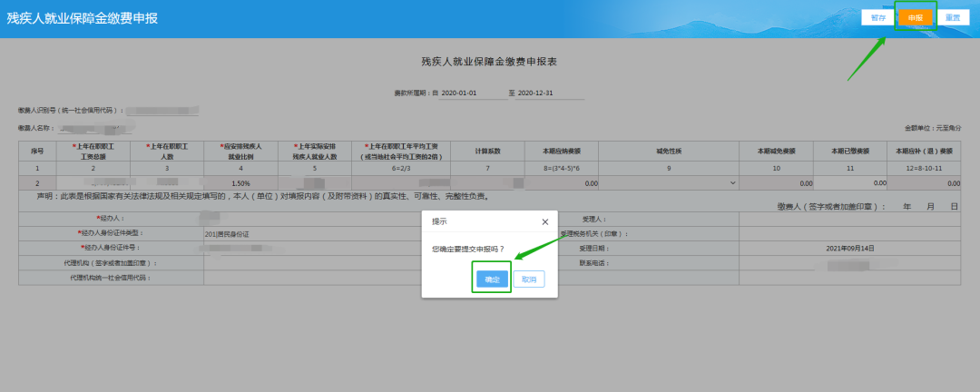Click the 受理日期 value 2021年09月14日
The width and height of the screenshot is (980, 392).
(850, 249)
